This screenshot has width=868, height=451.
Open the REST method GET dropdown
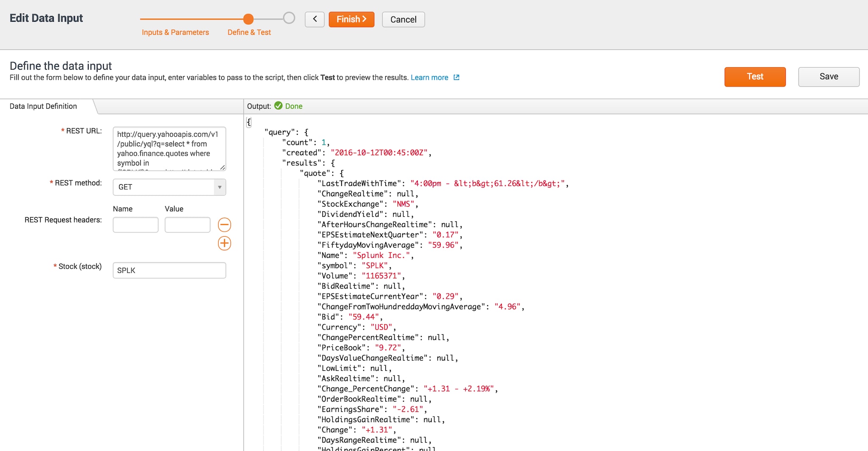coord(169,187)
